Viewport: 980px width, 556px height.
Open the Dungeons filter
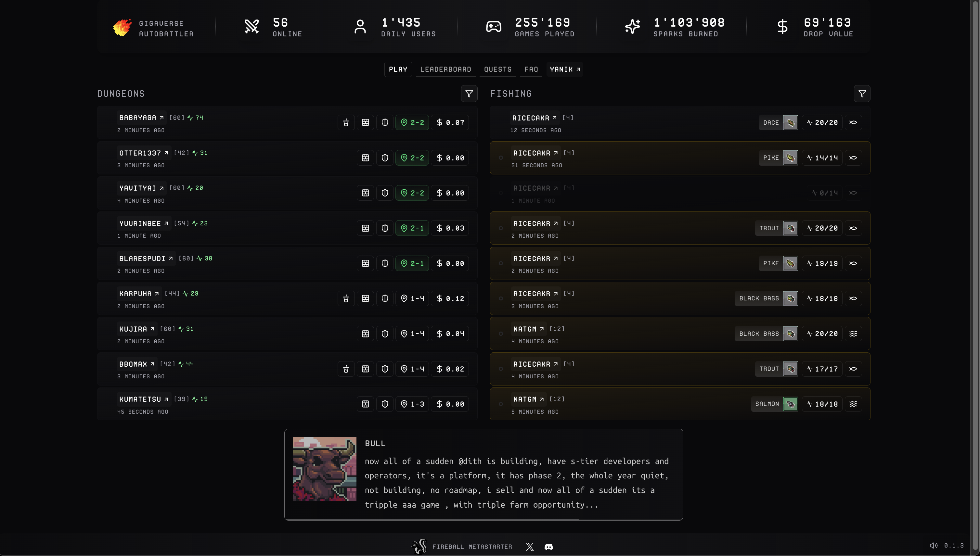pyautogui.click(x=469, y=94)
